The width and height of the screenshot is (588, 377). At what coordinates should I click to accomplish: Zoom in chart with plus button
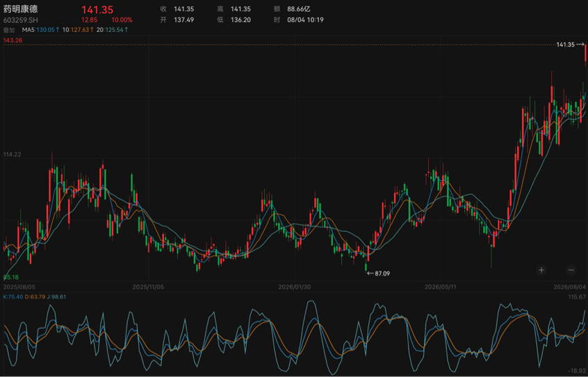pyautogui.click(x=541, y=270)
